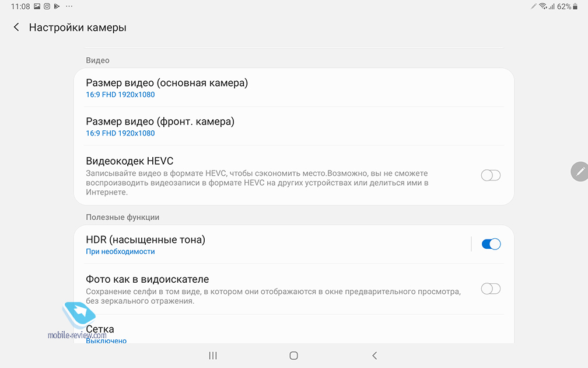Open Размер видео (фронт. камера) setting
588x368 pixels.
(x=293, y=126)
